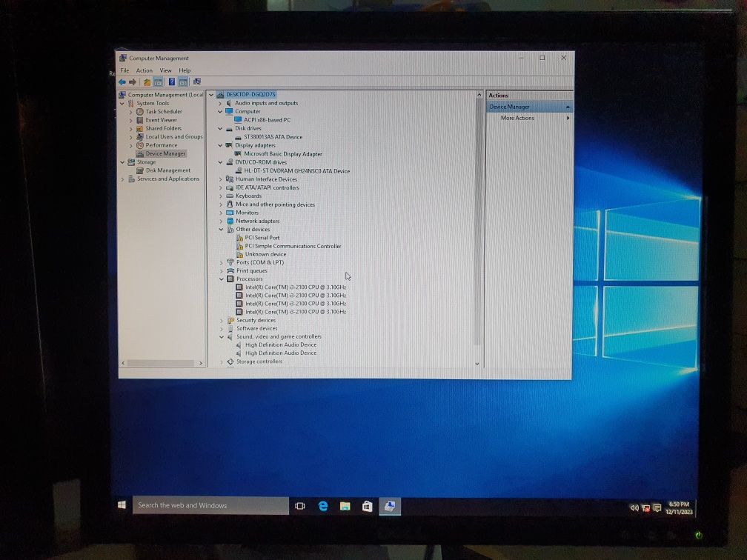Select first High Definition Audio Device
The height and width of the screenshot is (560, 747).
[281, 344]
